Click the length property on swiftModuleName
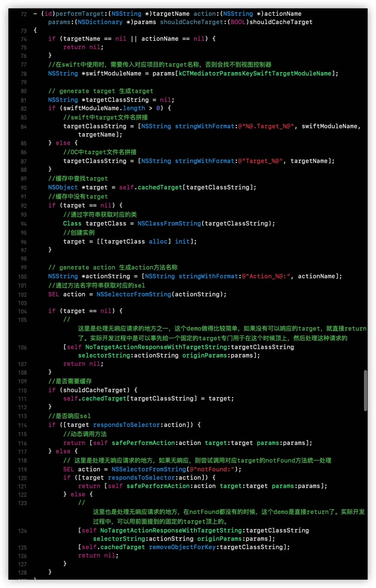Viewport: 376px width, 588px height. click(134, 108)
